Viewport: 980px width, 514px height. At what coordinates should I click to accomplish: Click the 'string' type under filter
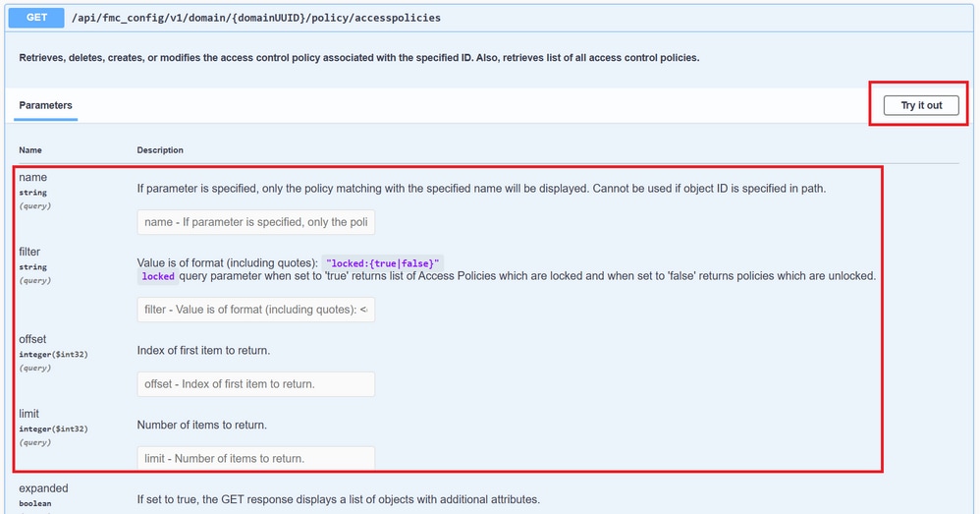tap(32, 267)
